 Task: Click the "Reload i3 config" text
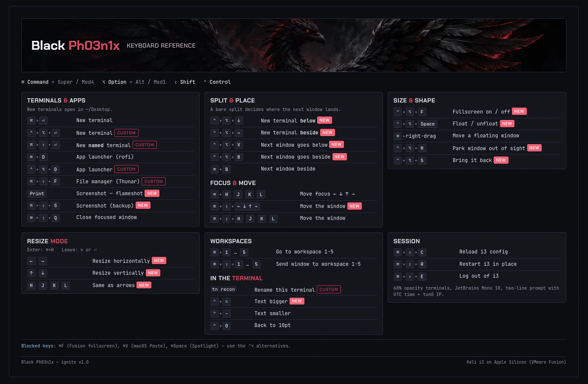pyautogui.click(x=484, y=252)
